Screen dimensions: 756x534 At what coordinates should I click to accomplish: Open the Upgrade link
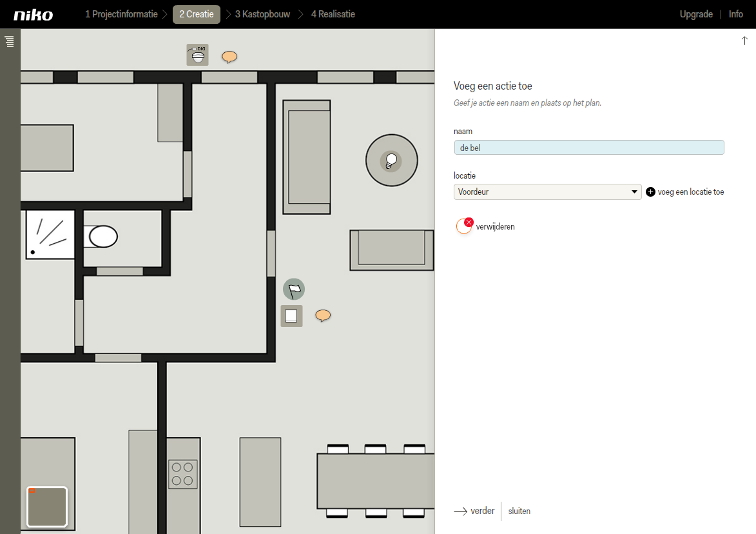coord(696,14)
